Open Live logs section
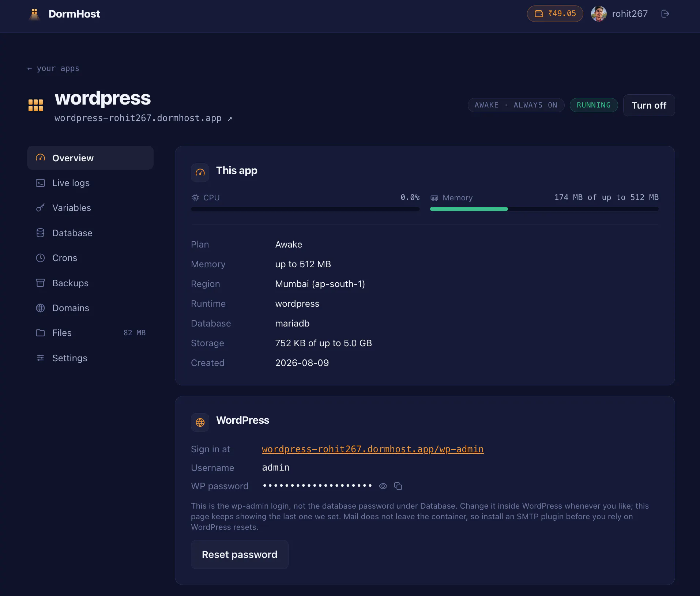Screen dimensions: 700x596 point(90,183)
